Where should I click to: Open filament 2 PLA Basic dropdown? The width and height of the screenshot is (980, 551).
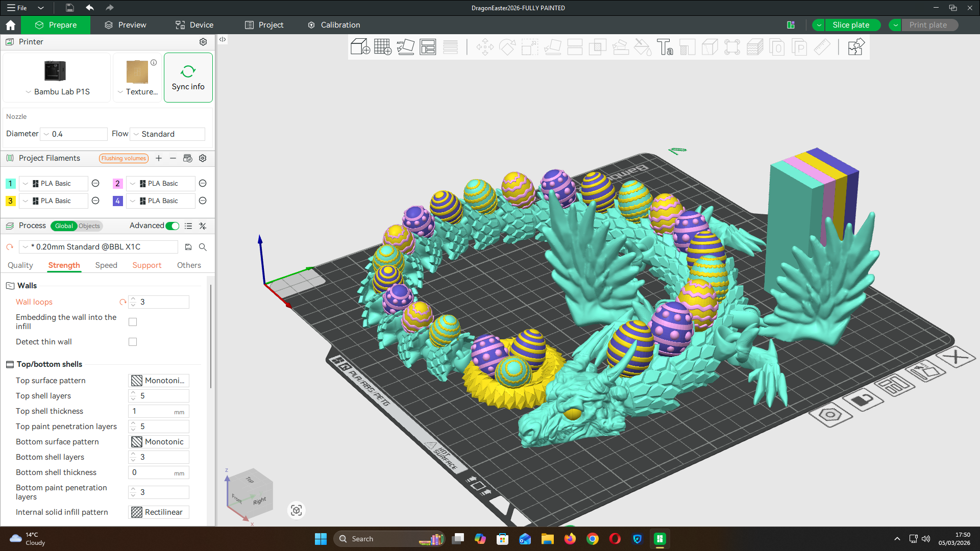tap(161, 184)
